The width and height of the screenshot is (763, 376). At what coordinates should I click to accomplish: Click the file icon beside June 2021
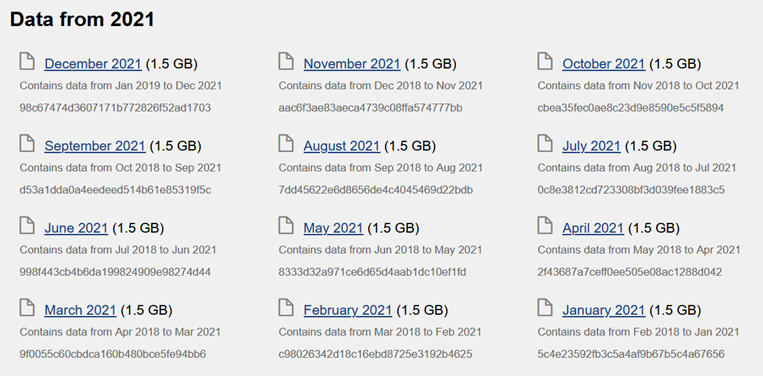(x=27, y=226)
